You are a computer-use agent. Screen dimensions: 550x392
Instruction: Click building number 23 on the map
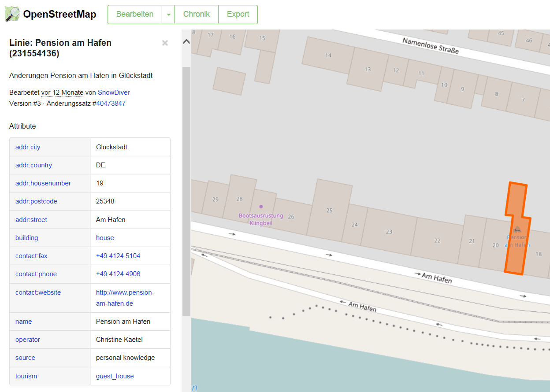tap(389, 232)
